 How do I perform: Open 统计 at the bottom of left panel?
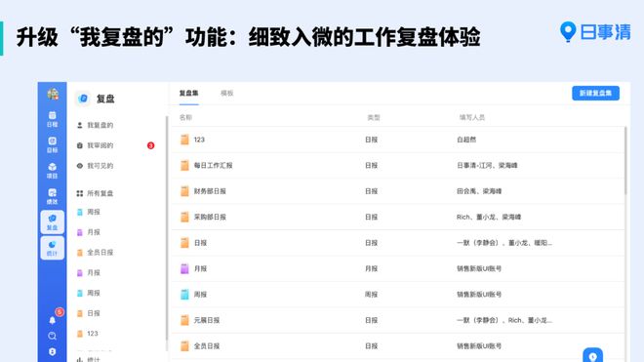point(94,359)
